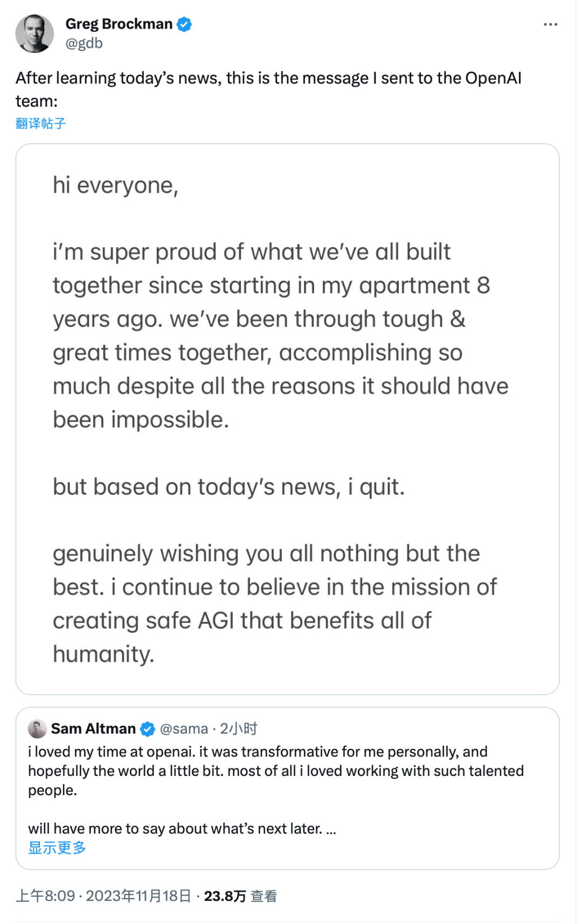Screen dimensions: 582x924
Task: Select the main post text about today's news
Action: click(268, 89)
